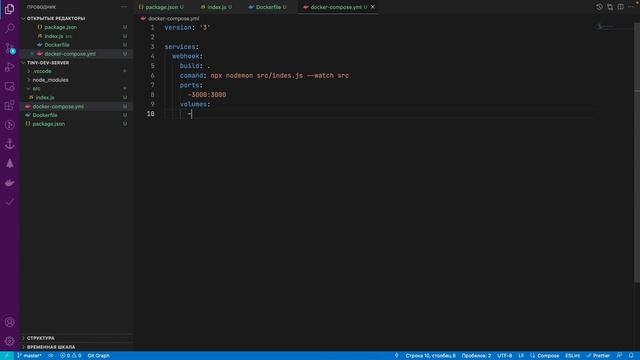This screenshot has width=640, height=360.
Task: Open the Extensions view
Action: click(9, 105)
